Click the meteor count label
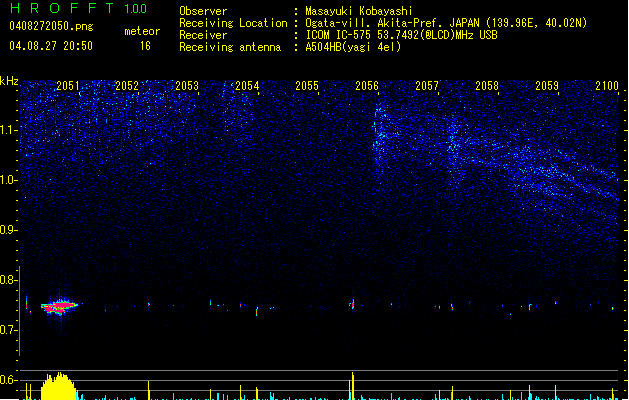 [x=142, y=31]
